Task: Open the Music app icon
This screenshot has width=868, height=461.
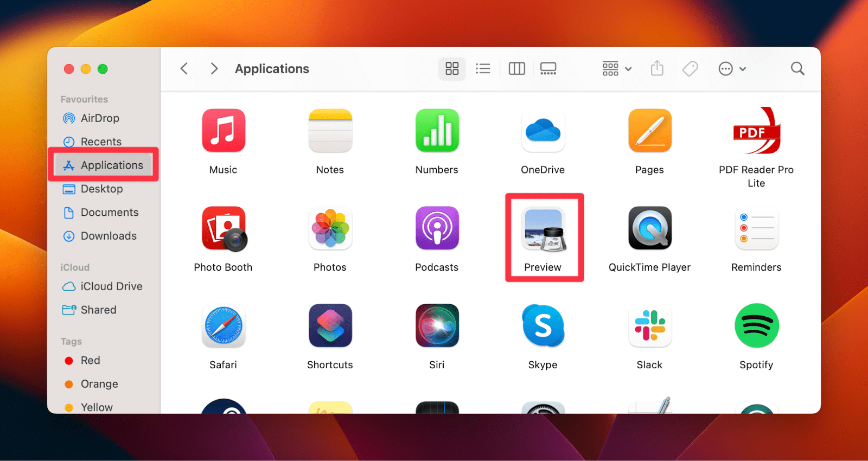Action: click(224, 130)
